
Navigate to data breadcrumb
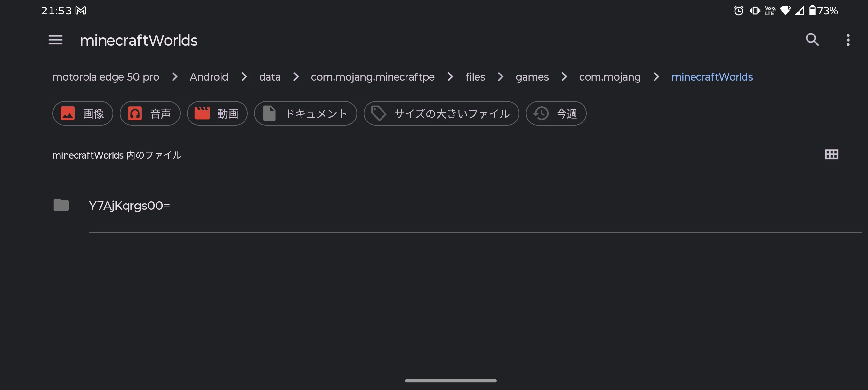point(269,77)
